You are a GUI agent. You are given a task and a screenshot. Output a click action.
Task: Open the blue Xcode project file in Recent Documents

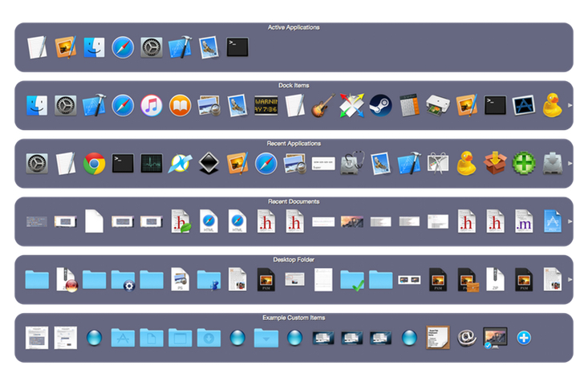[x=553, y=221]
